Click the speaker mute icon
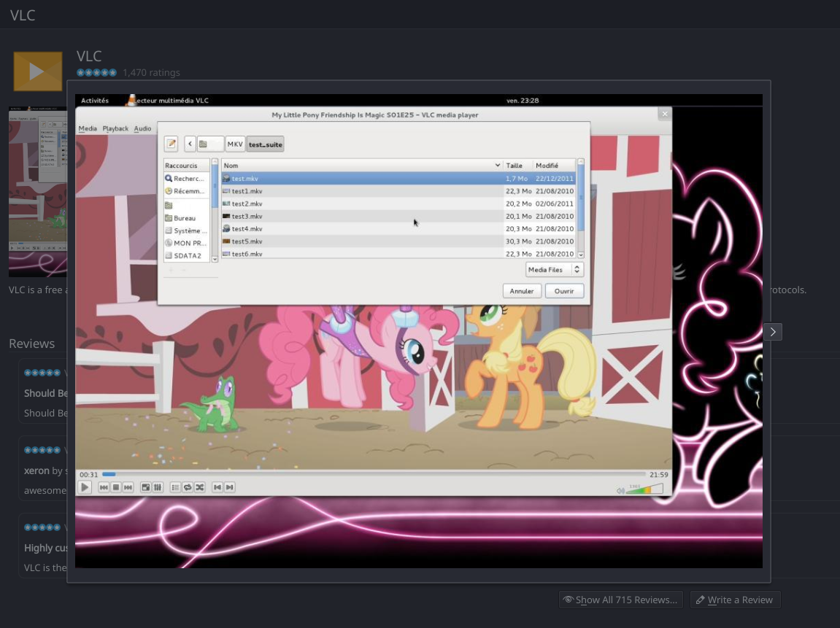The width and height of the screenshot is (840, 628). 620,491
